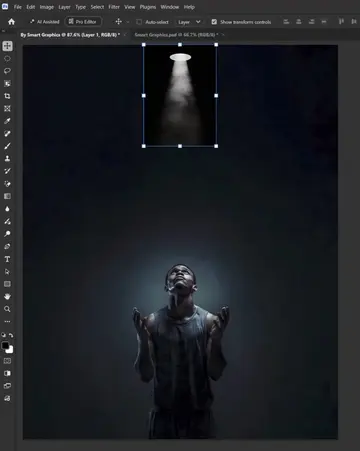The width and height of the screenshot is (360, 451).
Task: Select the Crop tool
Action: click(7, 96)
